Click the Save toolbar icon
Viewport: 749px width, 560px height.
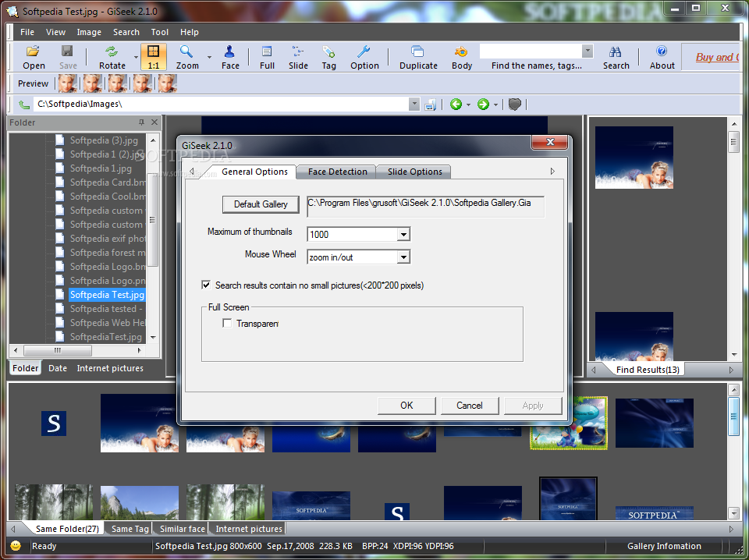68,57
